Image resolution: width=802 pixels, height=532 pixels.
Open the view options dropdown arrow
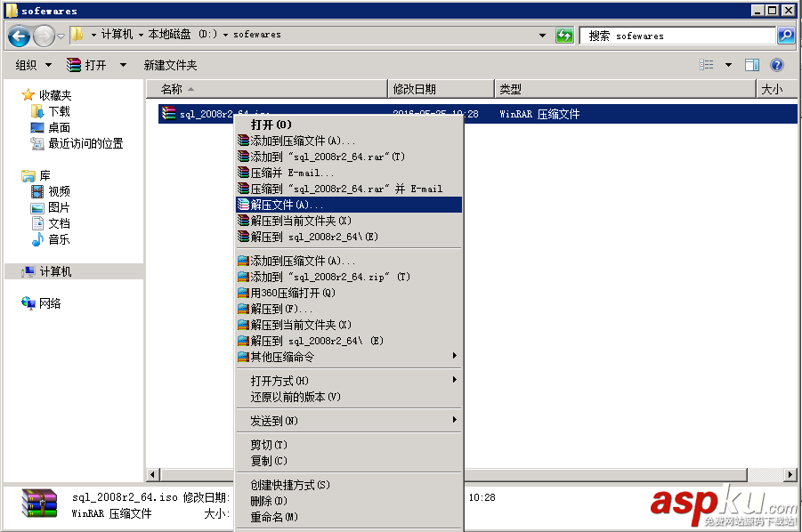click(728, 65)
